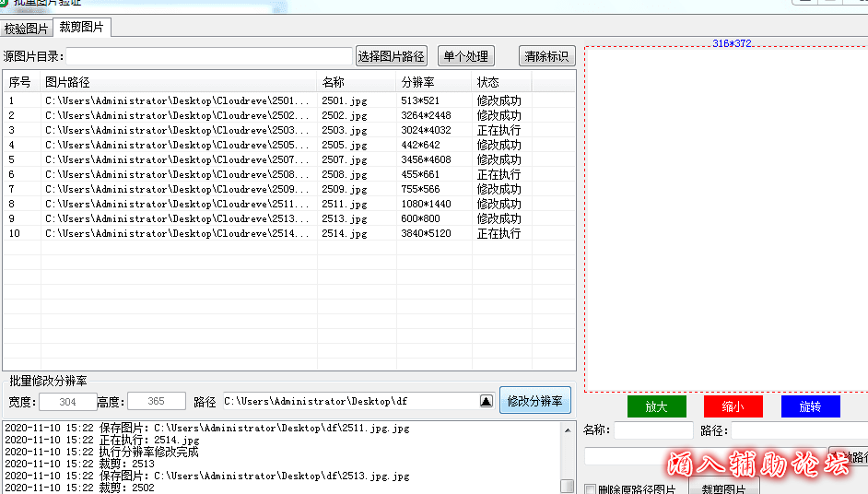The image size is (868, 494).
Task: Select the 裁剪图片 tab
Action: point(81,28)
